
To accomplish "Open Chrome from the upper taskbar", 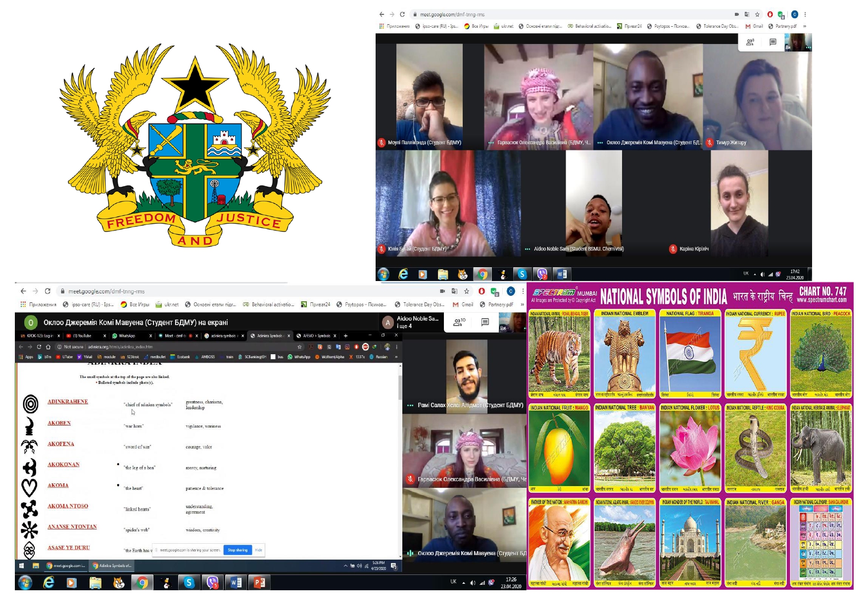I will (x=482, y=274).
